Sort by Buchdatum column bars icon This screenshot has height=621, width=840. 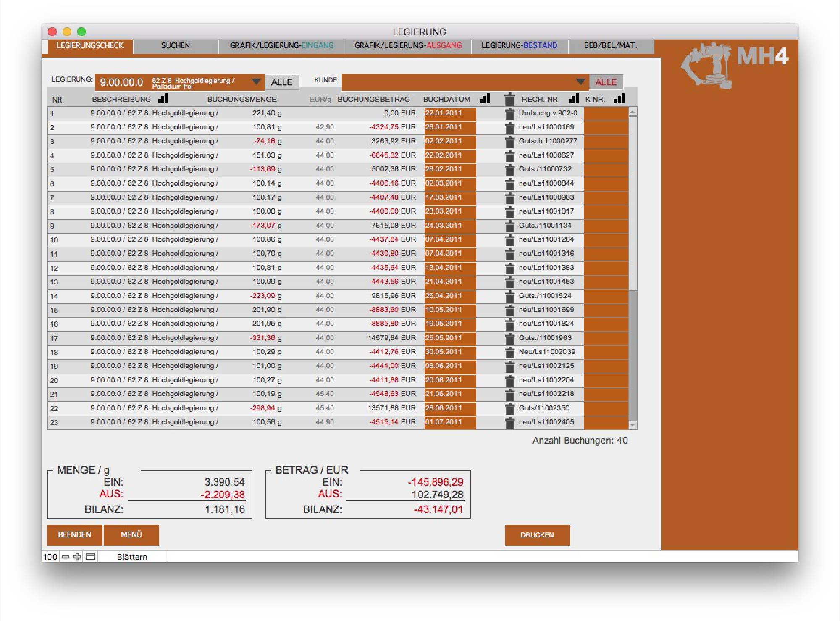[485, 99]
